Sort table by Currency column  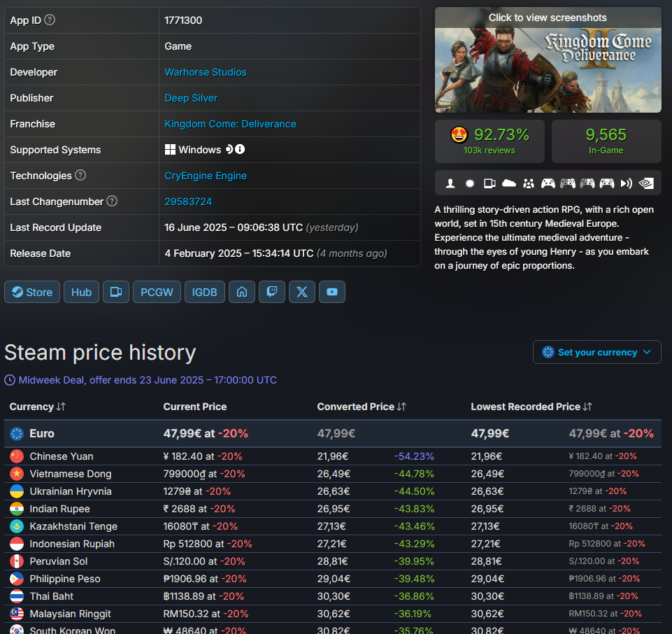point(37,407)
